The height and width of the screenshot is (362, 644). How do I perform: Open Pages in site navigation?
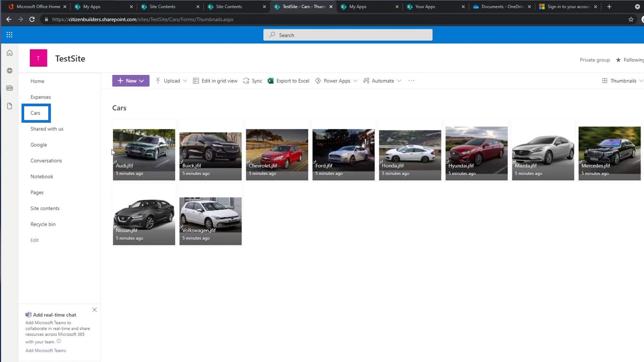pos(37,192)
